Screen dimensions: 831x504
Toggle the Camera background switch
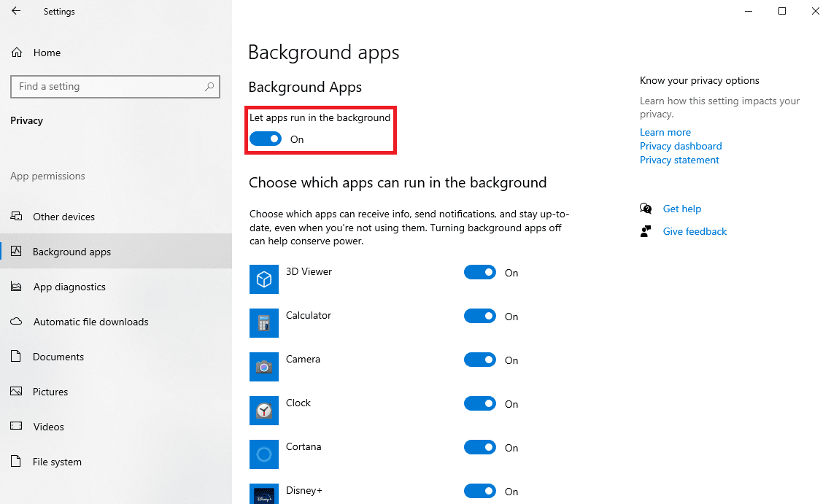pos(480,360)
